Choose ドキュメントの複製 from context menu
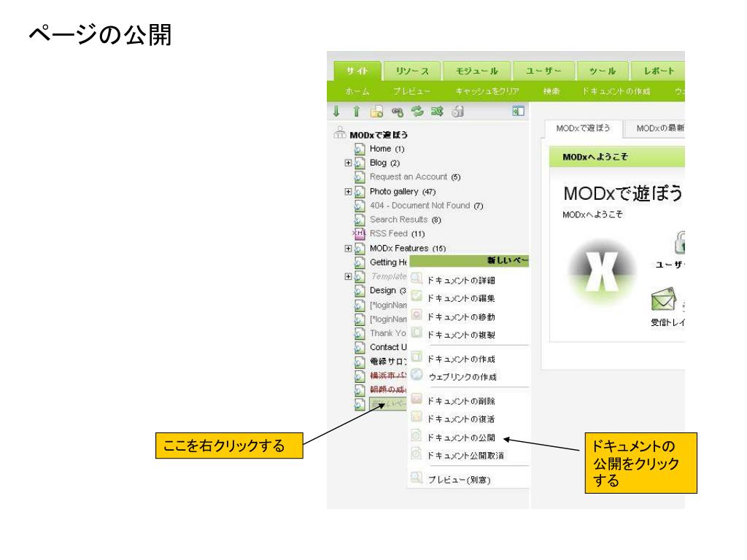The width and height of the screenshot is (747, 560). tap(461, 335)
